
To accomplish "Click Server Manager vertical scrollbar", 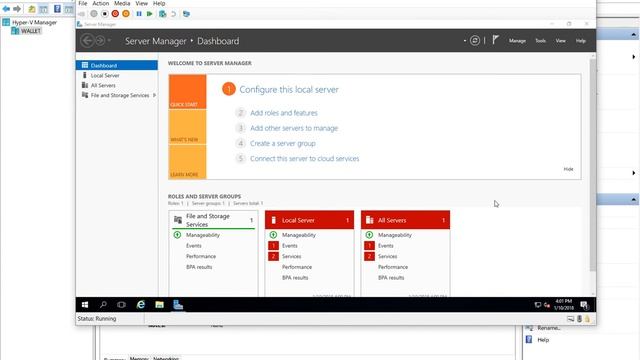I will tap(592, 165).
